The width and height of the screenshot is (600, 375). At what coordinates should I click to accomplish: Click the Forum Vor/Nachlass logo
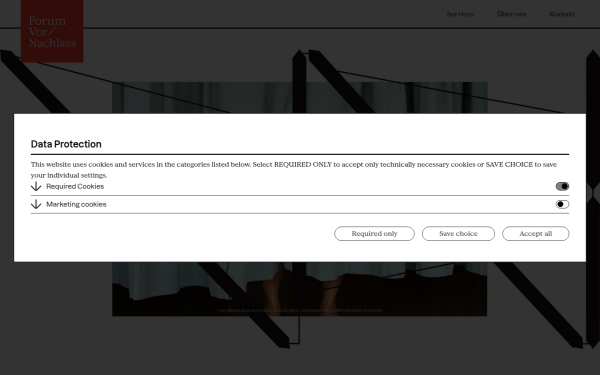[52, 31]
